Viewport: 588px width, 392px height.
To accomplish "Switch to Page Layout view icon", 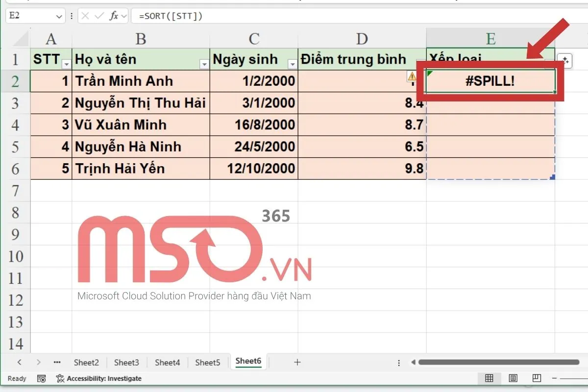I will [512, 378].
